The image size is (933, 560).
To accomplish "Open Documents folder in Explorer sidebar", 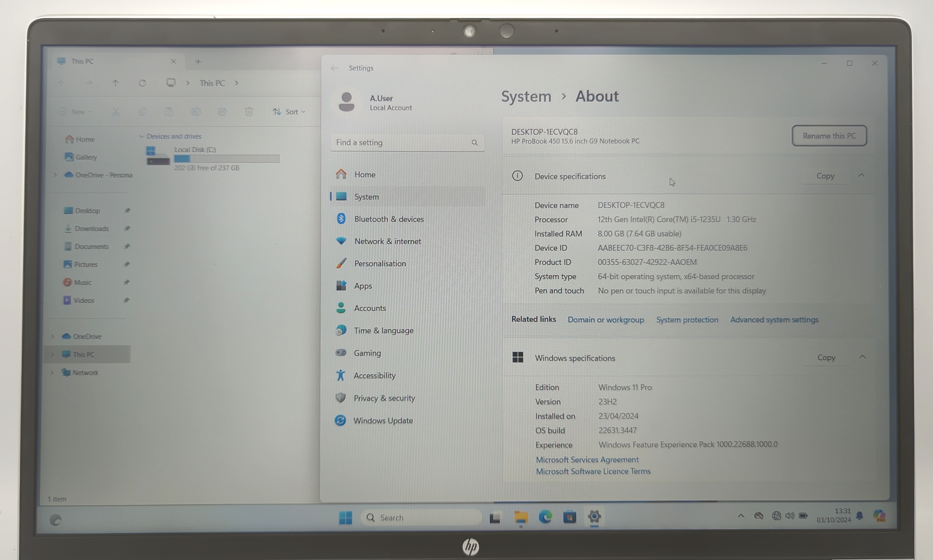I will pyautogui.click(x=86, y=246).
